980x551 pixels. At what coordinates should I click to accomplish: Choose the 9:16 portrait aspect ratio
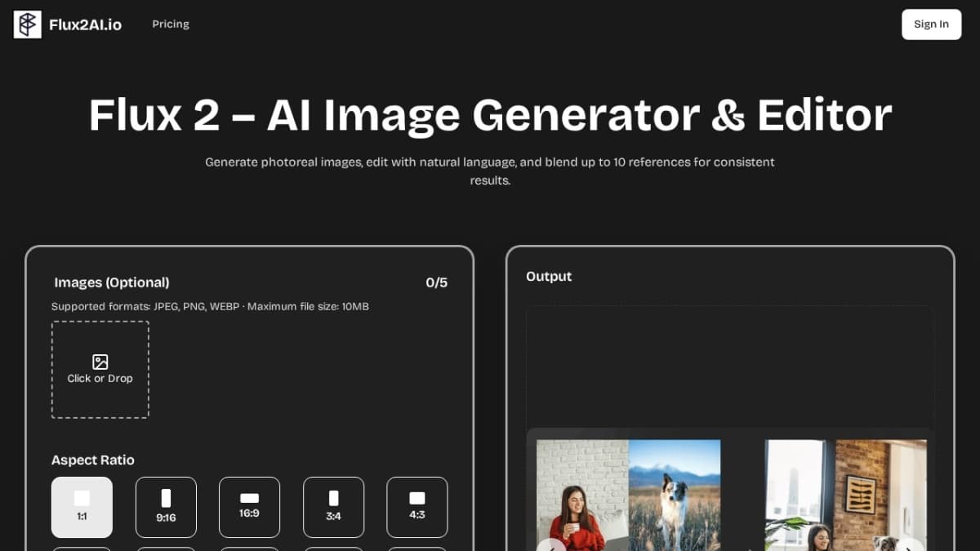point(166,507)
